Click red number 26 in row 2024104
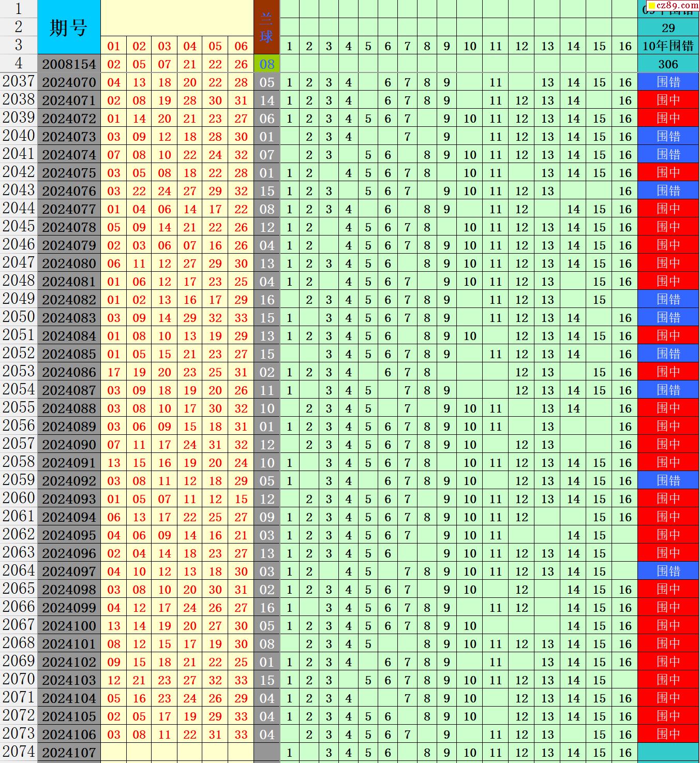The width and height of the screenshot is (700, 763). 215,698
